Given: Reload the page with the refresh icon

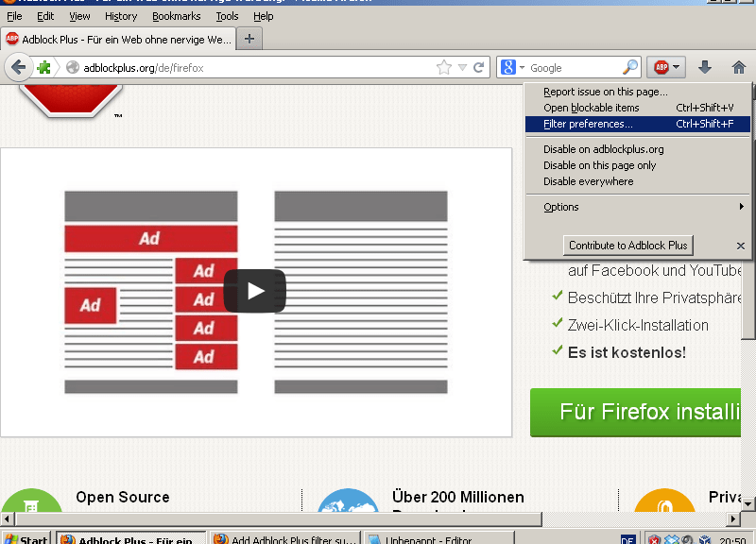Looking at the screenshot, I should tap(479, 67).
